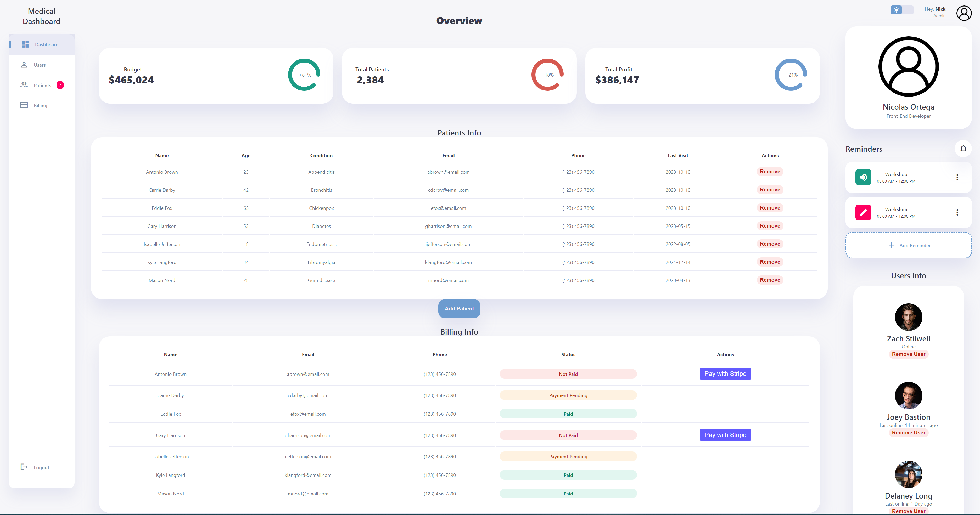
Task: Click the Add Reminder dashed box
Action: tap(908, 245)
